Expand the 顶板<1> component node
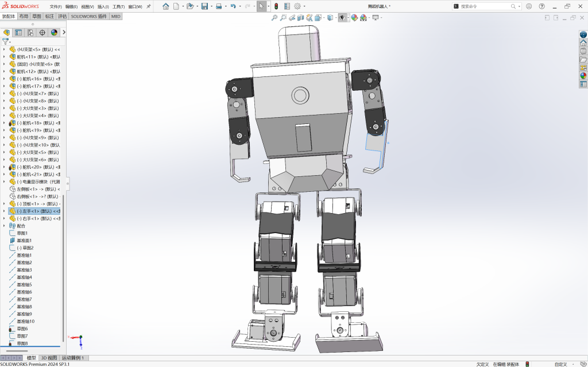 coord(4,204)
